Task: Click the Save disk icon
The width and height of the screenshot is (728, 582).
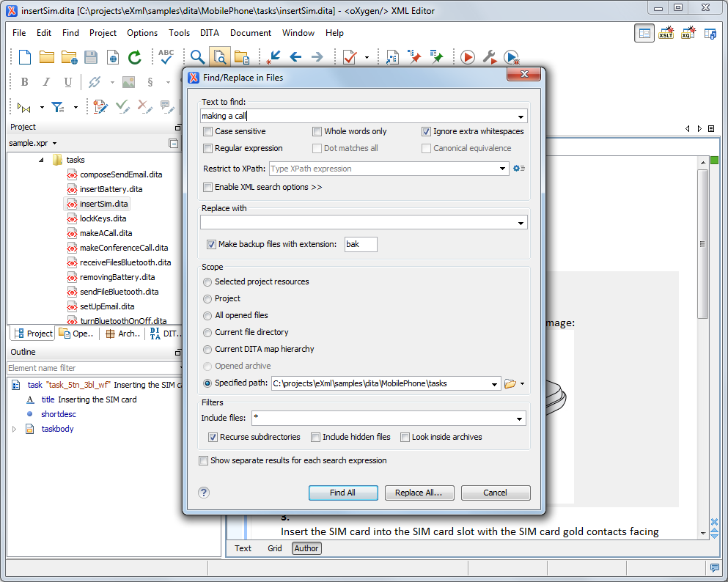Action: coord(91,57)
